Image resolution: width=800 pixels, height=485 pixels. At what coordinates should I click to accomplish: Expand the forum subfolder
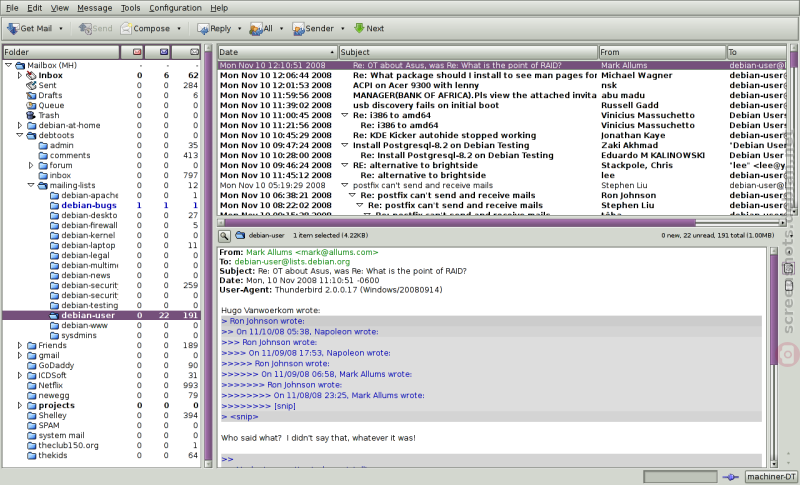click(31, 165)
